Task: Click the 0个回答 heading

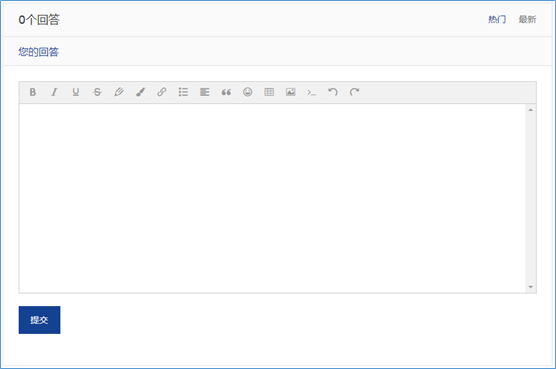Action: pyautogui.click(x=39, y=19)
